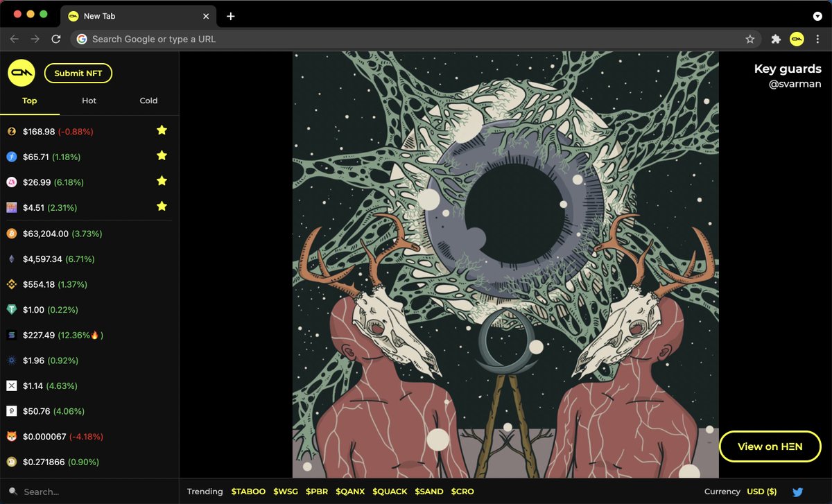This screenshot has height=504, width=832.
Task: Click the magnifier icon in sidebar search
Action: pyautogui.click(x=12, y=492)
